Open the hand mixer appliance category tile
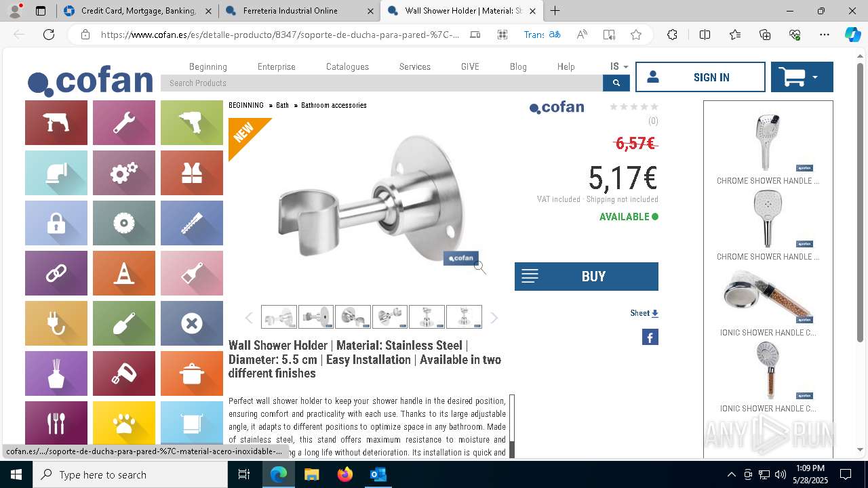 pos(124,373)
